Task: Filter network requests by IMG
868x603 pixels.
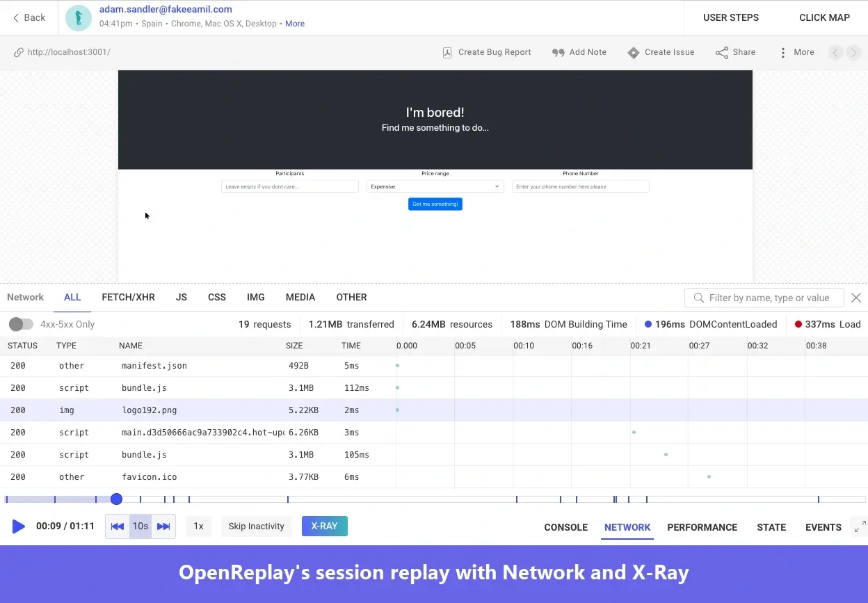Action: click(256, 297)
